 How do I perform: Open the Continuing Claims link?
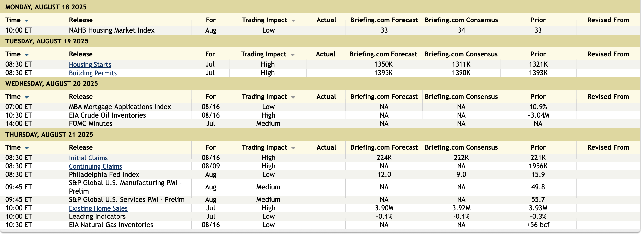click(x=95, y=166)
